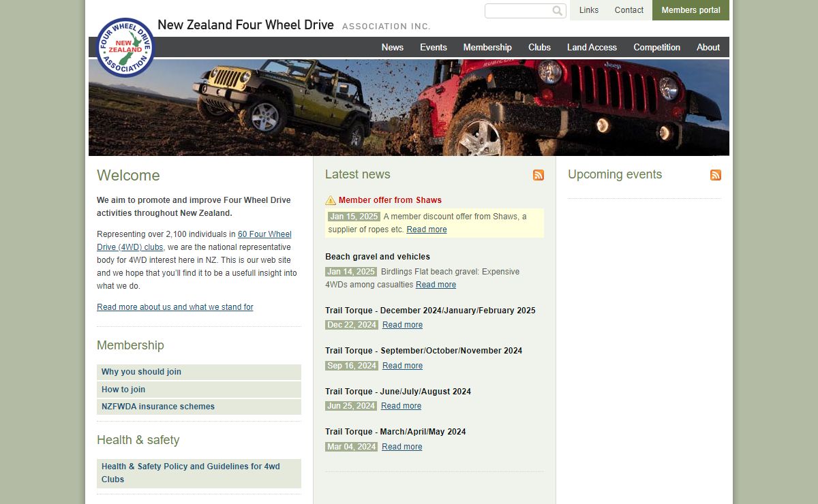The image size is (818, 504).
Task: Open the Latest news RSS feed icon
Action: 539,175
